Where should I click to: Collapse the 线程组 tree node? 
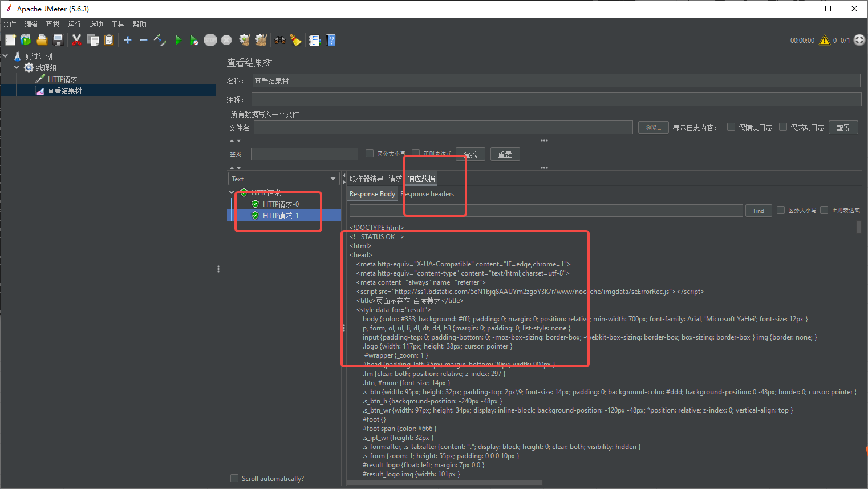[x=17, y=68]
